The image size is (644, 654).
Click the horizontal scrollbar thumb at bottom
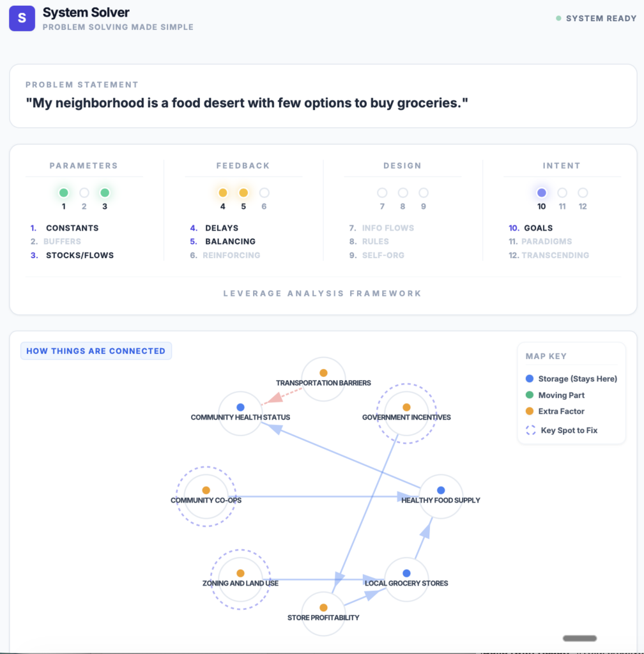579,638
